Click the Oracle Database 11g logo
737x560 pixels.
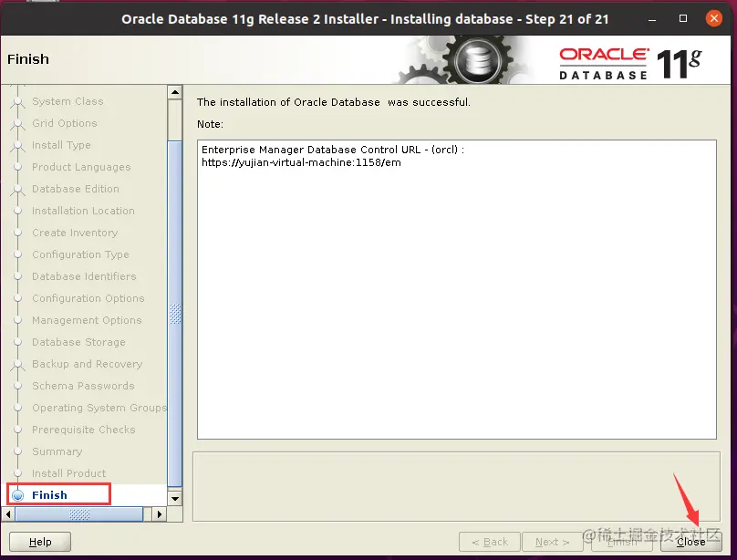click(x=630, y=64)
